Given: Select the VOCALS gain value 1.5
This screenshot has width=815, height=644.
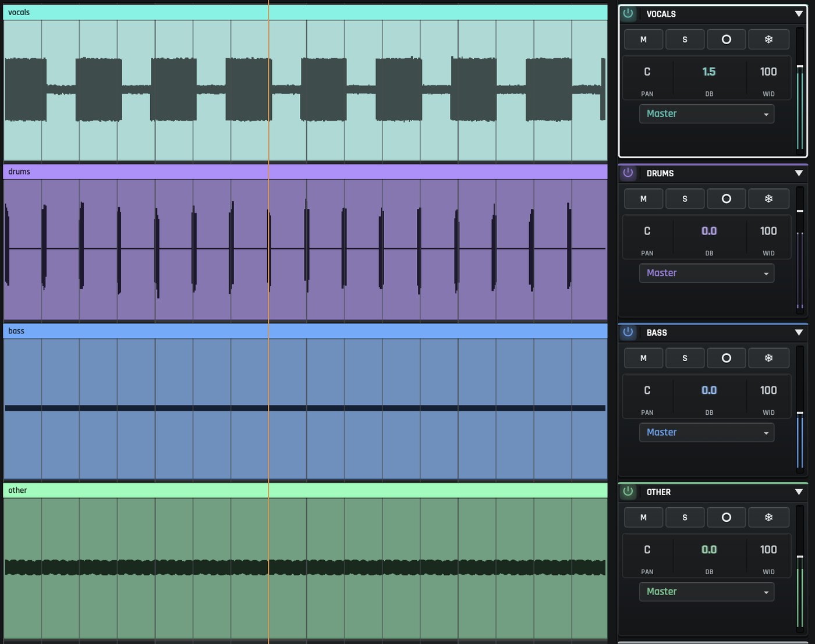Looking at the screenshot, I should point(709,72).
